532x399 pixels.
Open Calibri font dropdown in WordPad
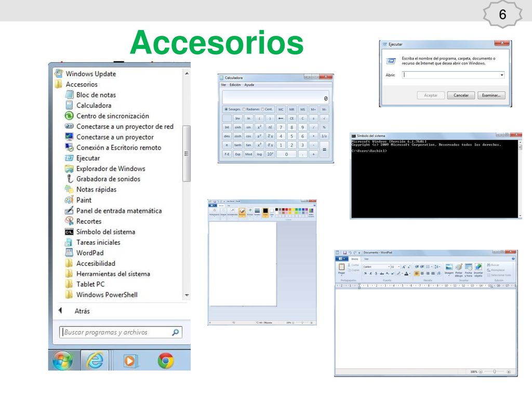click(389, 267)
